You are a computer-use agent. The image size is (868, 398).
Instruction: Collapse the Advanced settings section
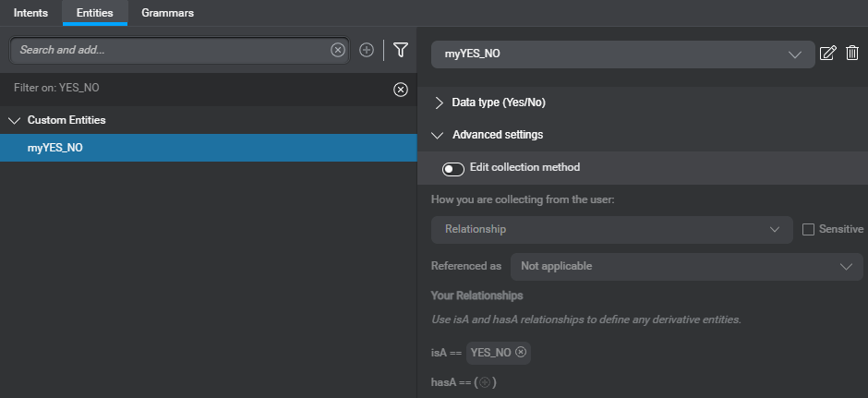pyautogui.click(x=439, y=135)
